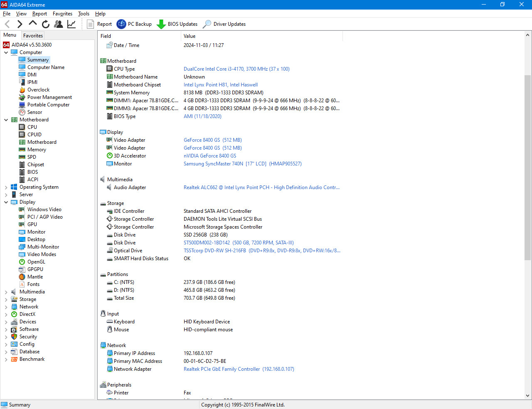Expand the Operating System tree node
Screen dimensions: 532x409
[6, 187]
